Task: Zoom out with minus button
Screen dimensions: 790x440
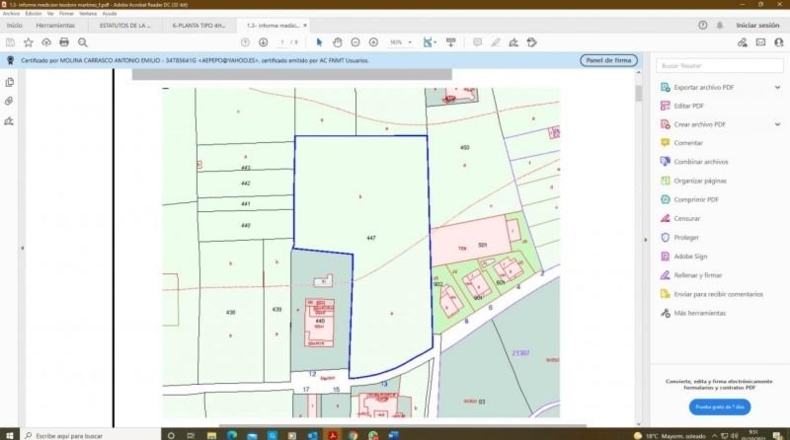Action: point(355,42)
